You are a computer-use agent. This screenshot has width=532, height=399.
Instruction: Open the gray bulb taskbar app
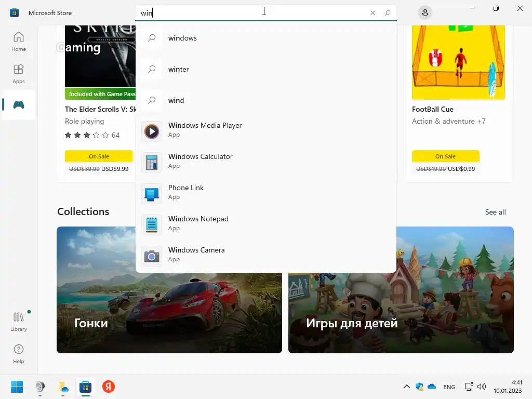[x=40, y=387]
